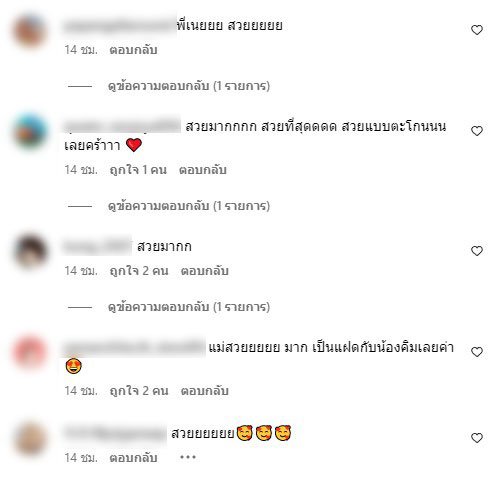Tap heart icon beside 'สวยมากก' comment

477,251
